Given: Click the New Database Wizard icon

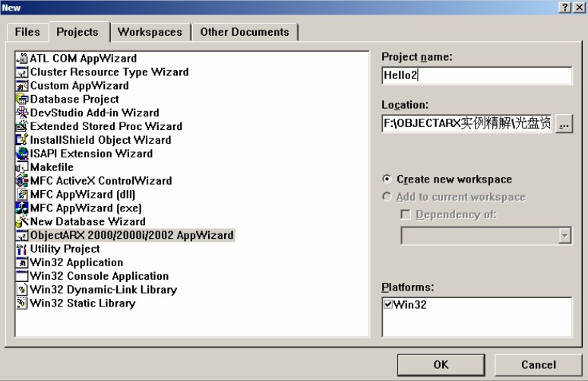Looking at the screenshot, I should pyautogui.click(x=22, y=222).
